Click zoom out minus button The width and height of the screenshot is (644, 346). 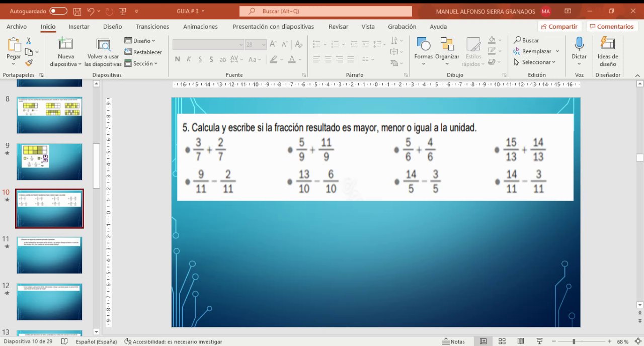(553, 341)
